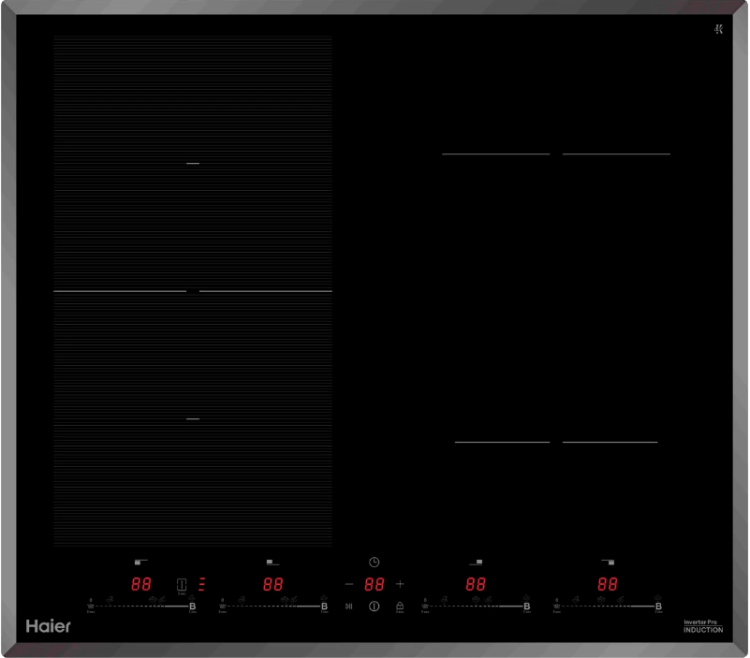Tap the far-left zone indicator icon
The image size is (750, 658).
click(140, 564)
